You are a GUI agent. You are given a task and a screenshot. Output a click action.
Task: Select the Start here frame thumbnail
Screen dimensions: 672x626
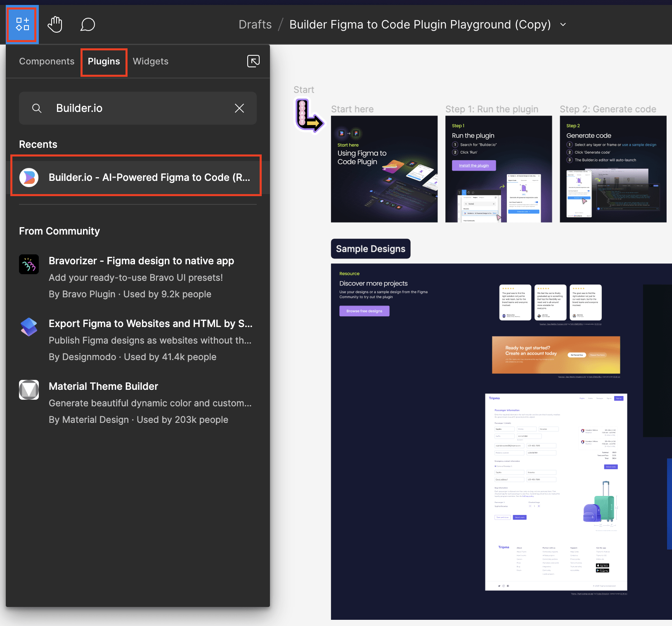tap(384, 169)
